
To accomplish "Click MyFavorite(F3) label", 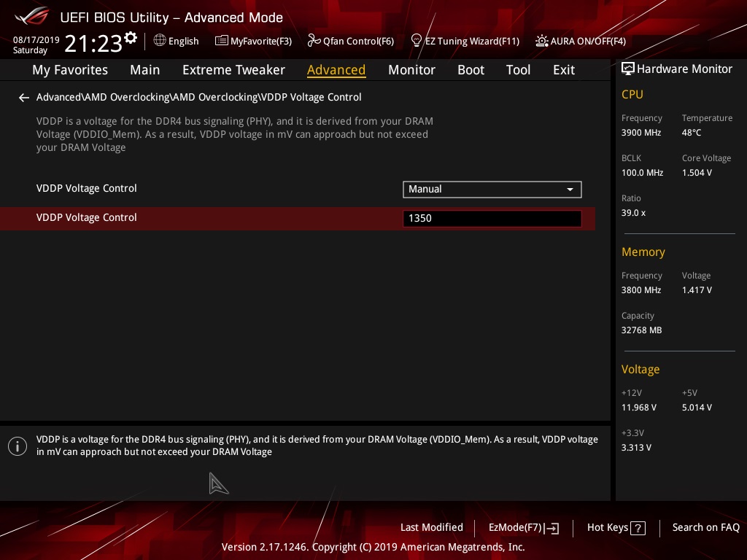I will coord(261,41).
